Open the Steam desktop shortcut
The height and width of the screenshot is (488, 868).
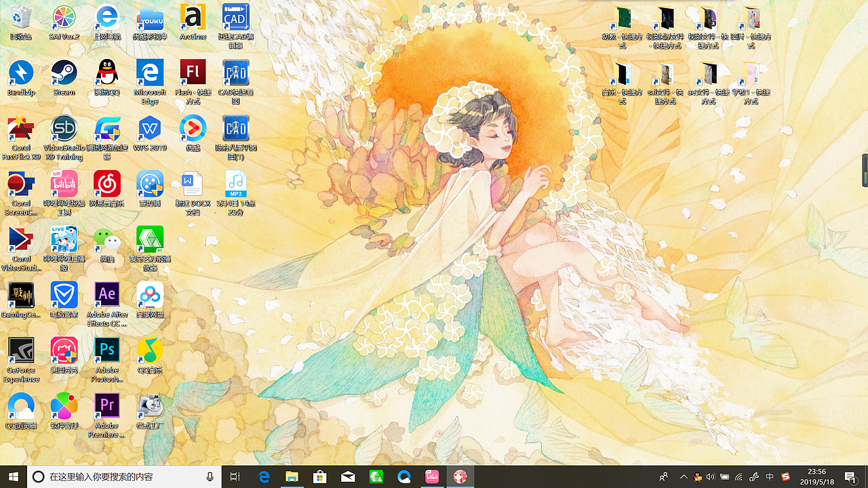64,78
